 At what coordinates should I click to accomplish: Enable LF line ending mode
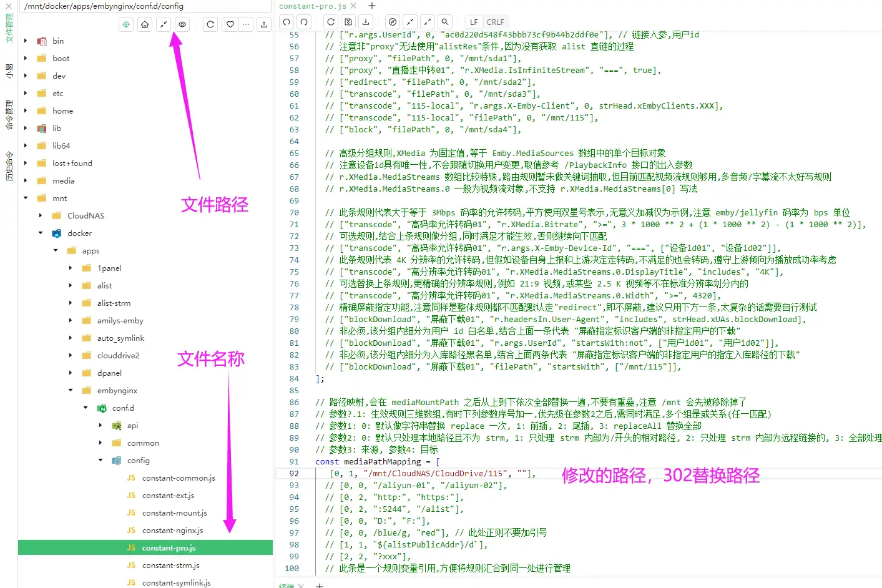pyautogui.click(x=474, y=22)
